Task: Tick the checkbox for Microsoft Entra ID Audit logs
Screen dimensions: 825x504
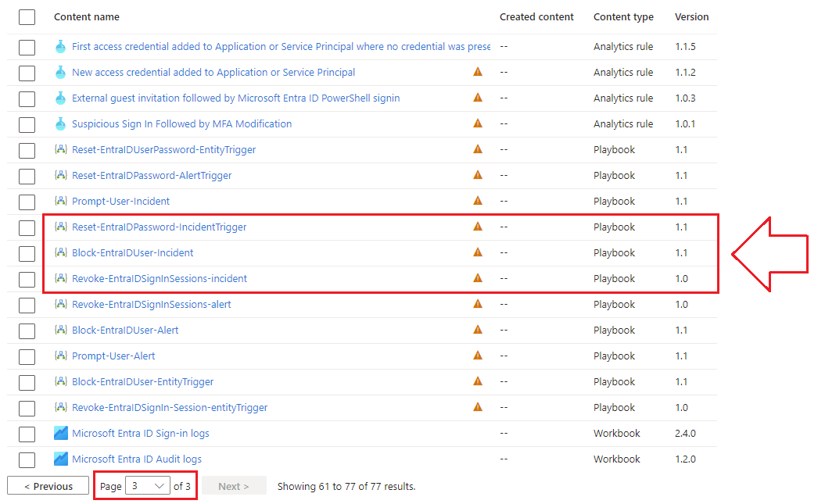Action: pyautogui.click(x=27, y=459)
